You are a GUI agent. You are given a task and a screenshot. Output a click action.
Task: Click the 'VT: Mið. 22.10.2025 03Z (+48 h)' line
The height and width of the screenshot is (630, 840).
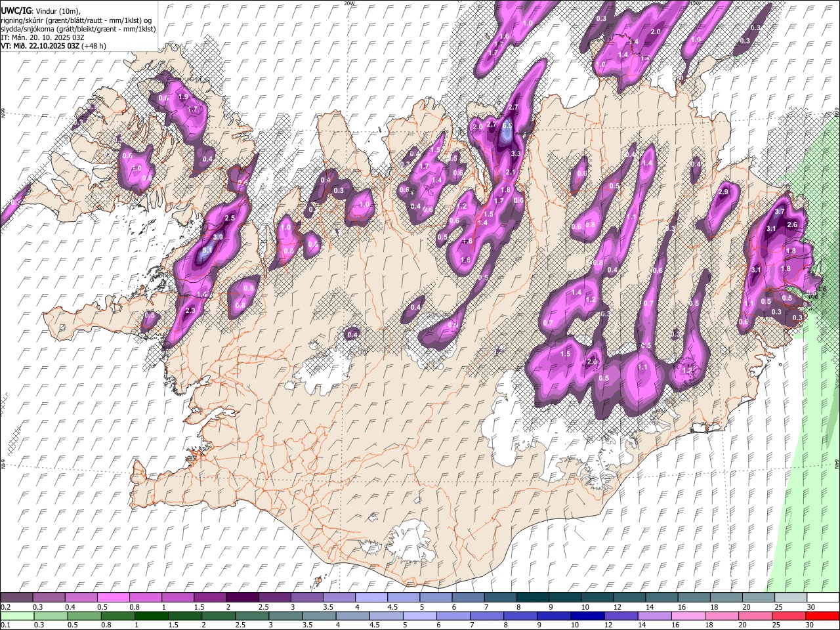tap(54, 46)
